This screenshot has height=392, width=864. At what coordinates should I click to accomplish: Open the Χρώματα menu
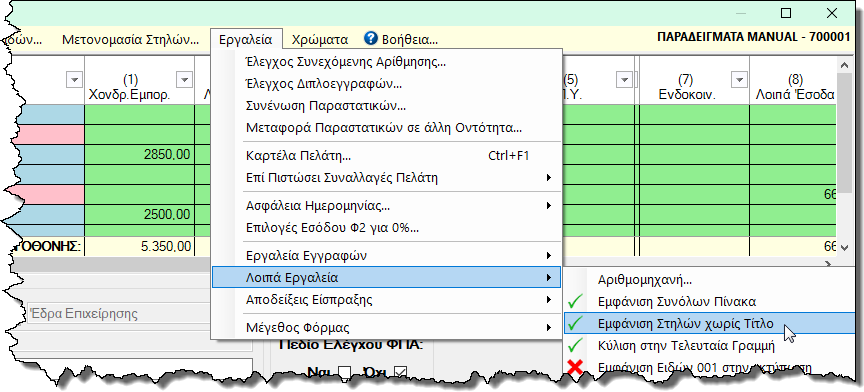[x=320, y=40]
